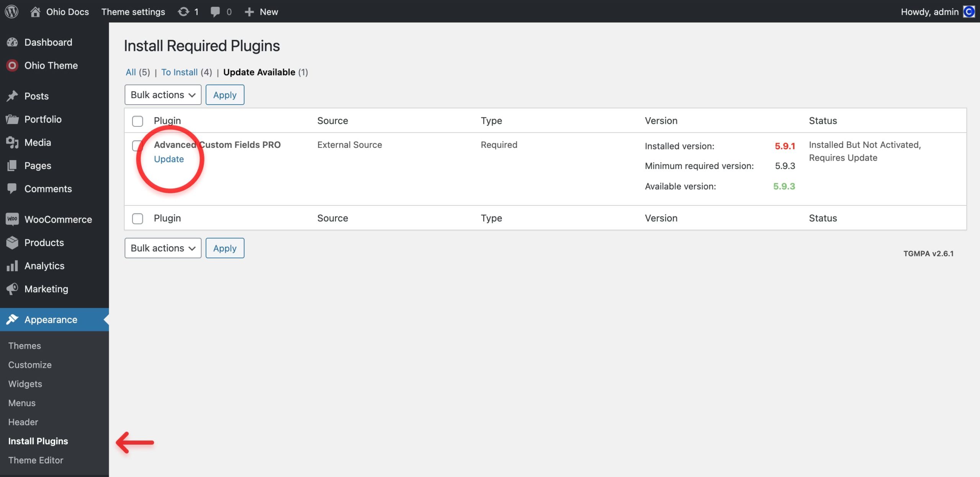Toggle the select-all checkbox in table footer
Image resolution: width=980 pixels, height=477 pixels.
point(137,218)
